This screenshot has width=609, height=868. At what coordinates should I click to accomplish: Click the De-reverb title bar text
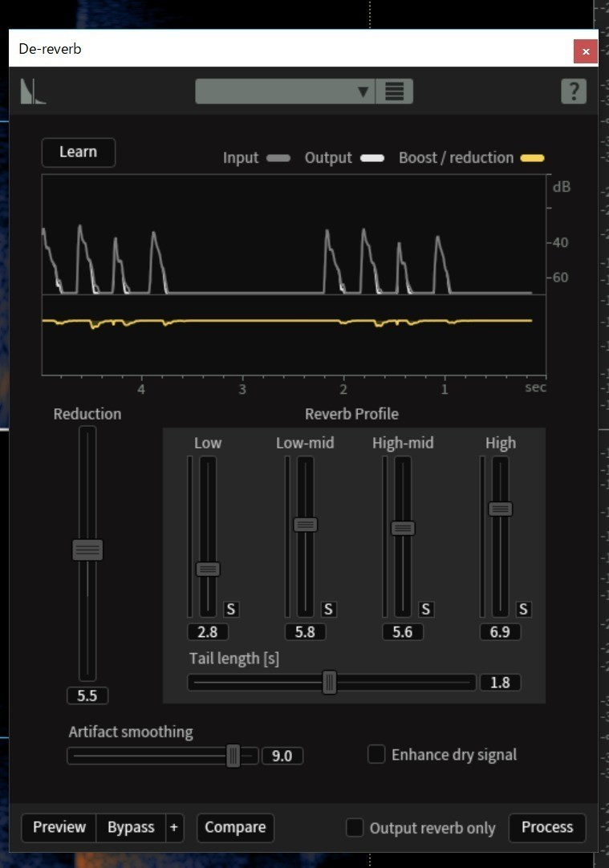[x=50, y=49]
